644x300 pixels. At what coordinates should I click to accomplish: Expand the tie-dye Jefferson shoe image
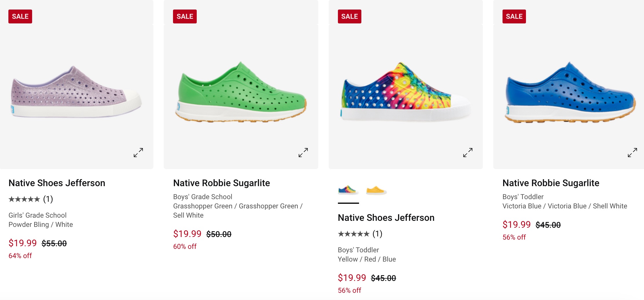[468, 152]
